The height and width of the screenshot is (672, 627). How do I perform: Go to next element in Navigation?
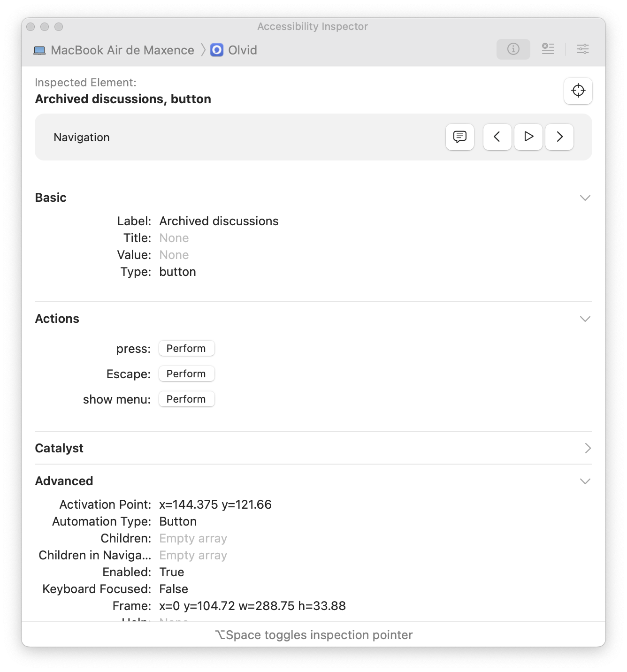tap(559, 137)
